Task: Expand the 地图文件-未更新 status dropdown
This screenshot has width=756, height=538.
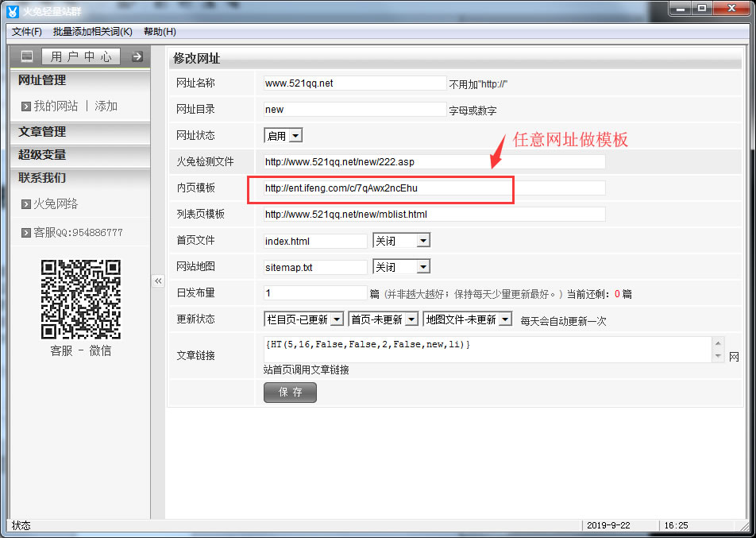Action: (x=504, y=319)
